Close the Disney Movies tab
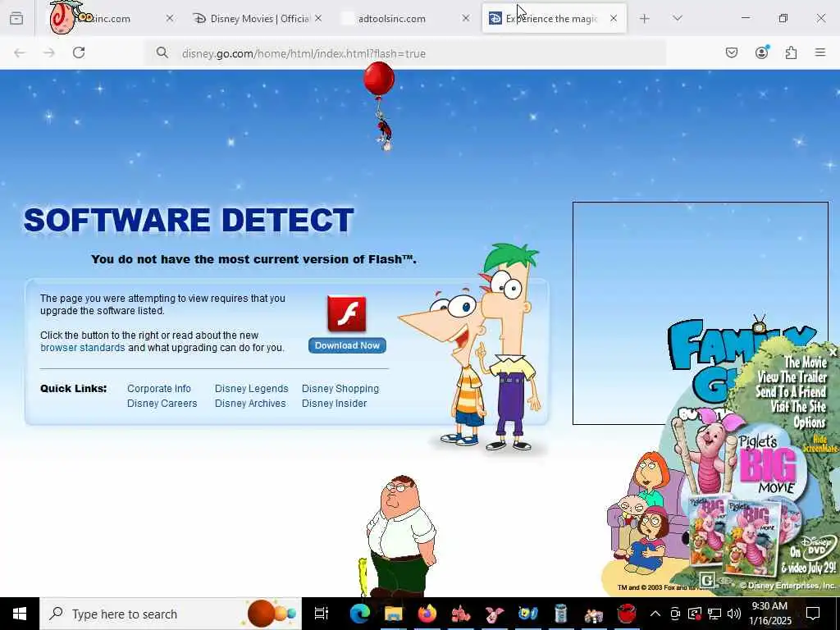 point(318,19)
